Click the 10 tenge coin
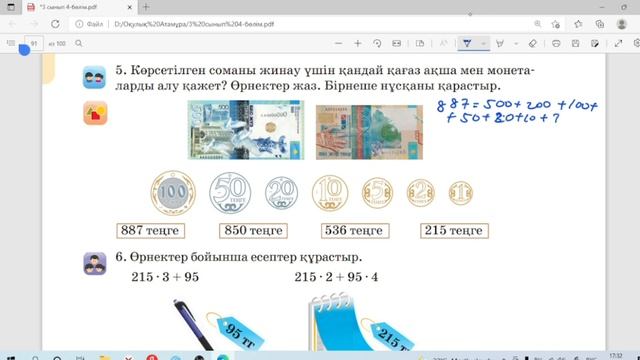The width and height of the screenshot is (640, 360). [x=330, y=193]
